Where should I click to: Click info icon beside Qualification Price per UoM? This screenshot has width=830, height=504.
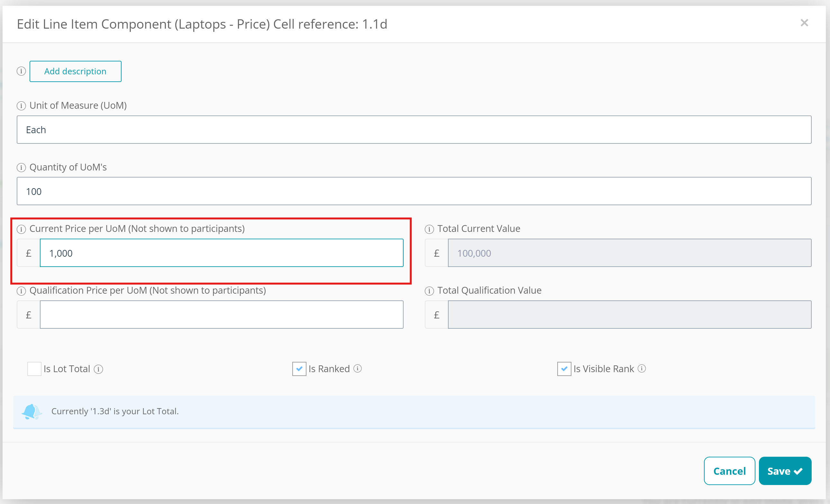(21, 291)
